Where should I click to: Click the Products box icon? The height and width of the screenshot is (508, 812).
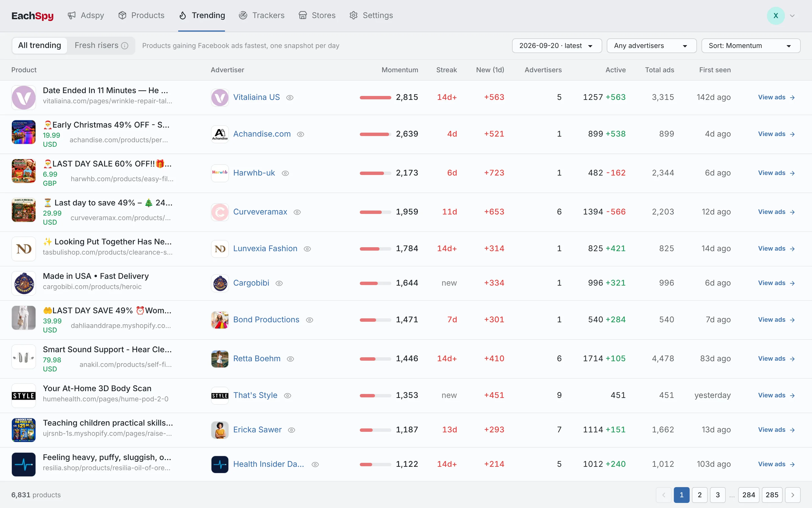tap(122, 16)
